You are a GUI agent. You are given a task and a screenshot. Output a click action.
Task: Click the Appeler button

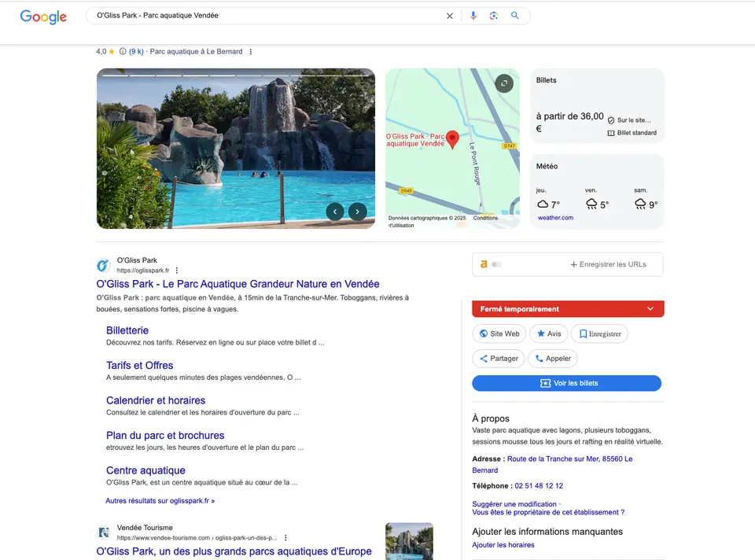click(553, 359)
